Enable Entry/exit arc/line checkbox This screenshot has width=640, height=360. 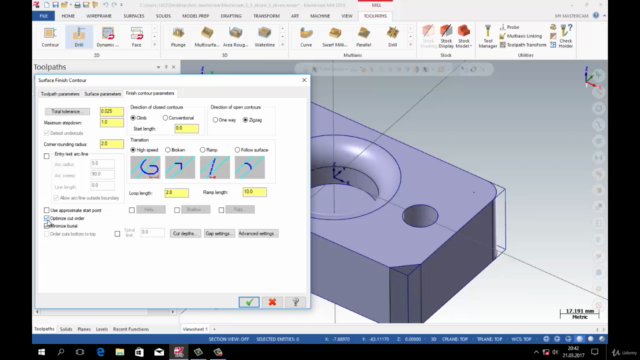[x=47, y=156]
